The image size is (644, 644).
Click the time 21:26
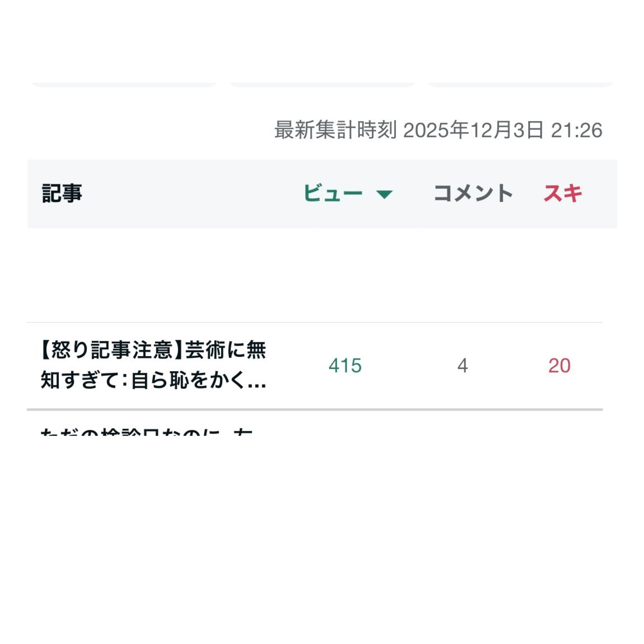click(x=576, y=130)
